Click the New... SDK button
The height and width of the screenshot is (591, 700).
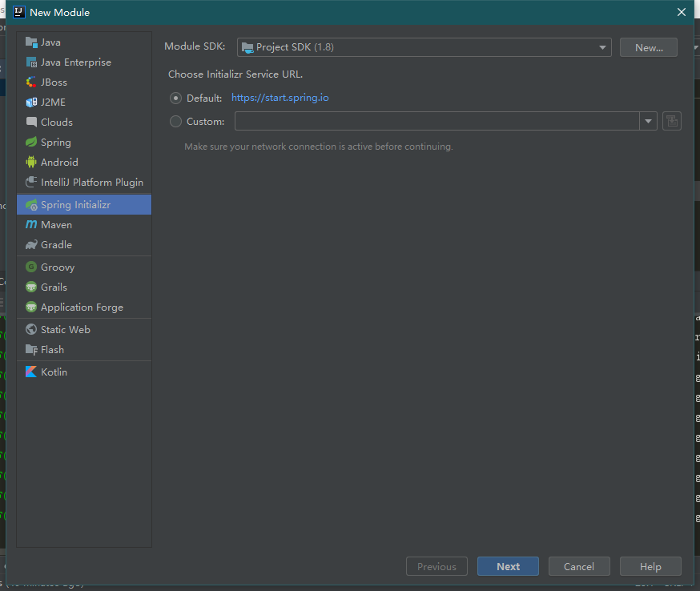tap(649, 47)
